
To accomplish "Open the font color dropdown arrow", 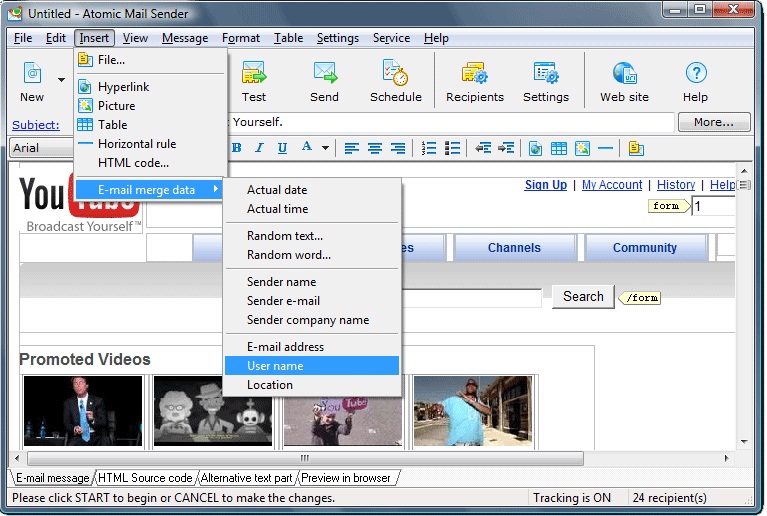I will point(325,148).
